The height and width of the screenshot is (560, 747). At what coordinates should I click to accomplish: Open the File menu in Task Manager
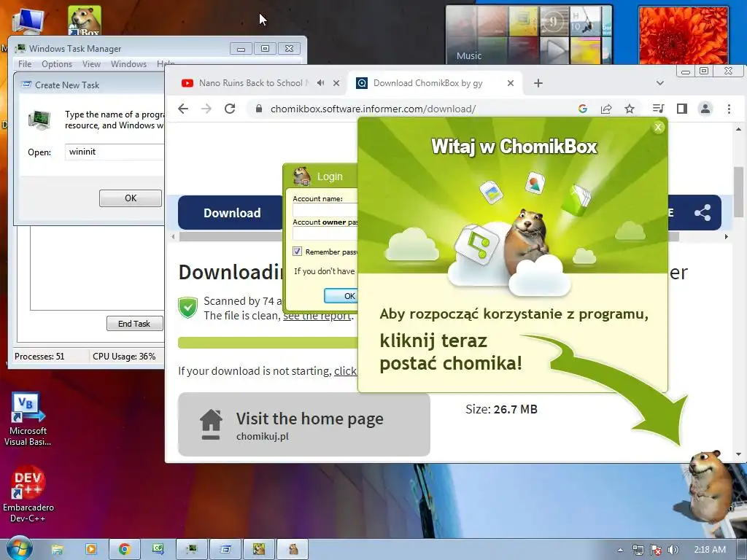25,64
